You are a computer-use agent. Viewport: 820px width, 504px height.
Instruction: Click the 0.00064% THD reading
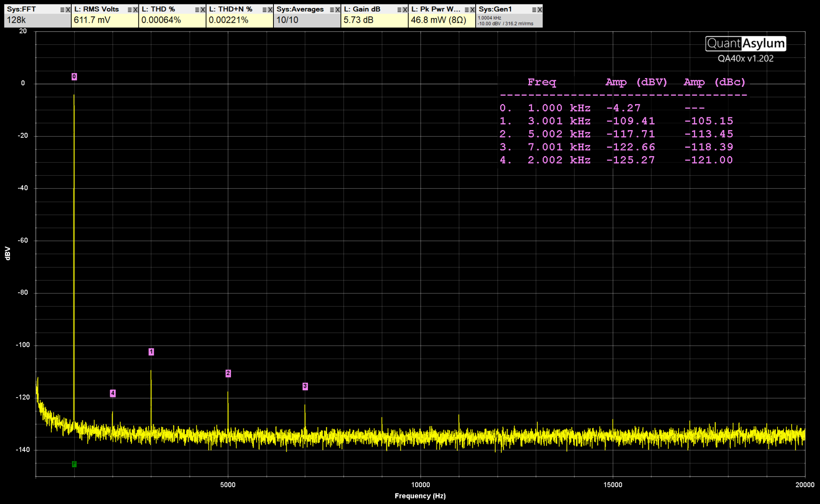[161, 20]
